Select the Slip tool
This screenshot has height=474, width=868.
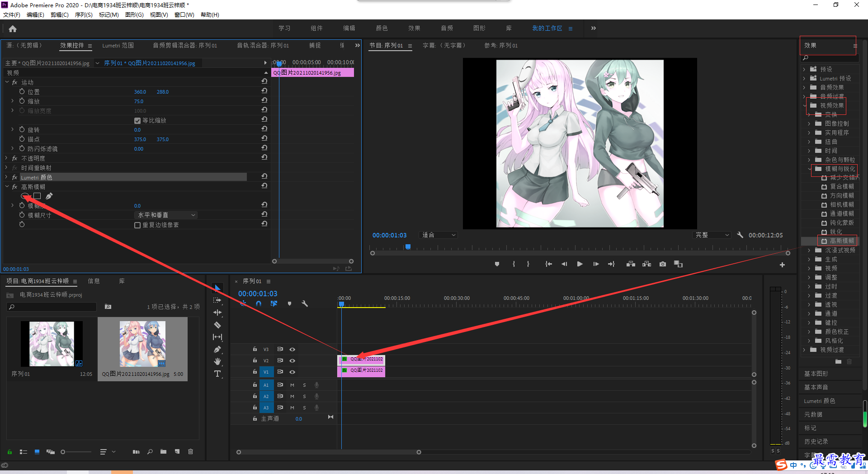(217, 337)
